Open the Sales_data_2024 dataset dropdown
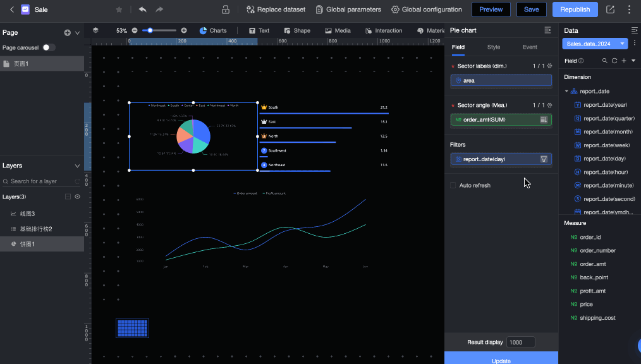641x364 pixels. coord(594,44)
